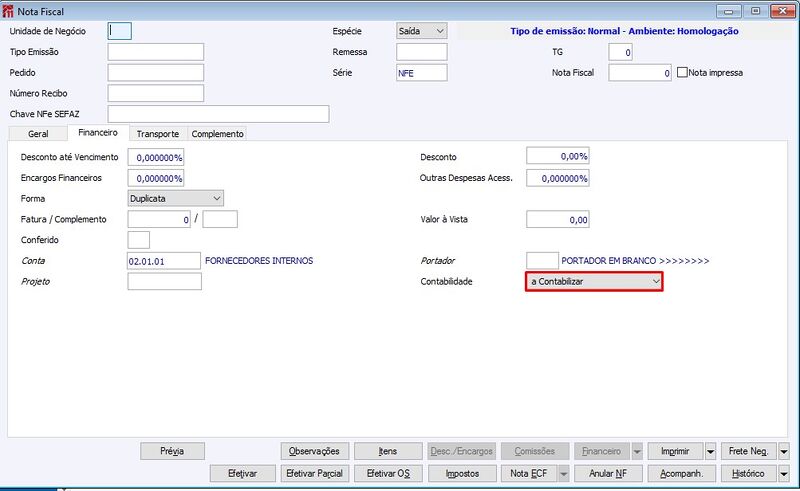Click the Comissões button
The image size is (800, 491).
pos(535,451)
